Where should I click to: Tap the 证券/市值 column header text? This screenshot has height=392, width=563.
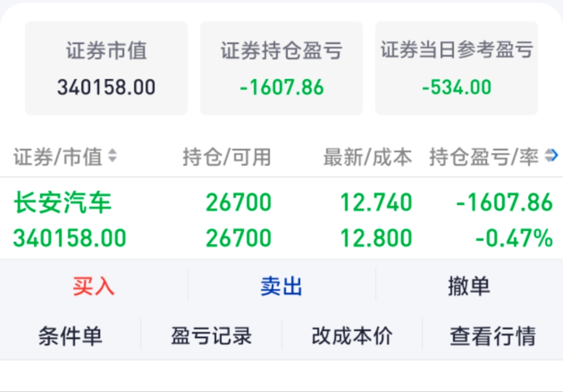click(x=58, y=156)
